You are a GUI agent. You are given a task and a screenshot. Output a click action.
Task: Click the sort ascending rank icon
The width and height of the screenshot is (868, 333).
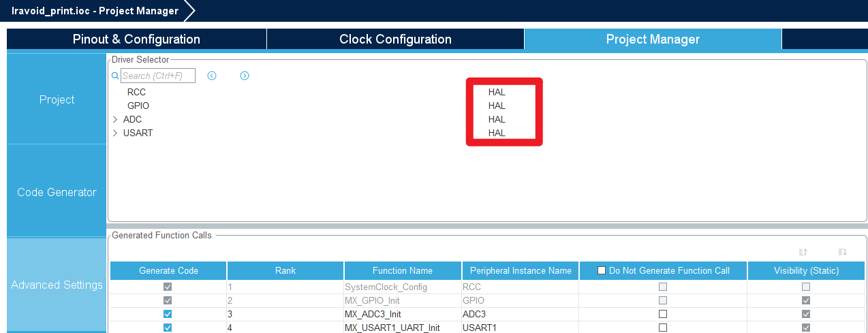click(803, 252)
